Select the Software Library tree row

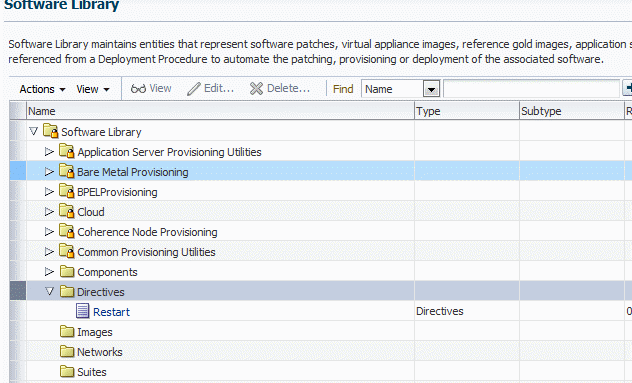[x=321, y=131]
